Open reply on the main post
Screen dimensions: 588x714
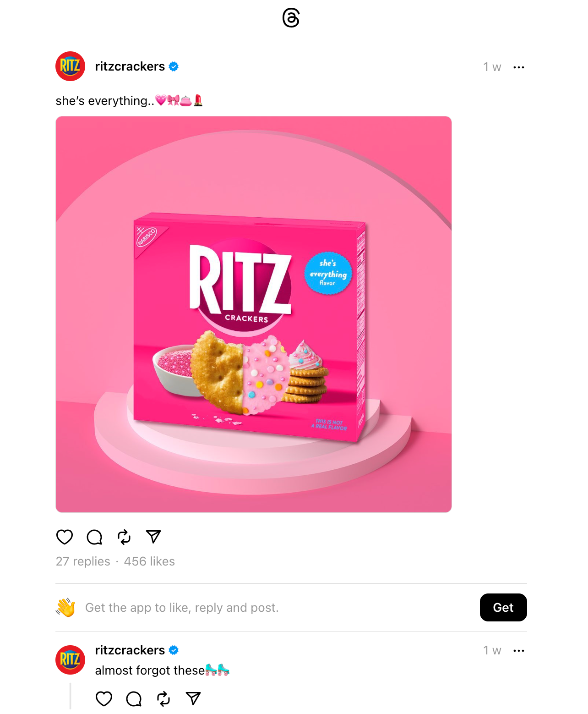[94, 537]
